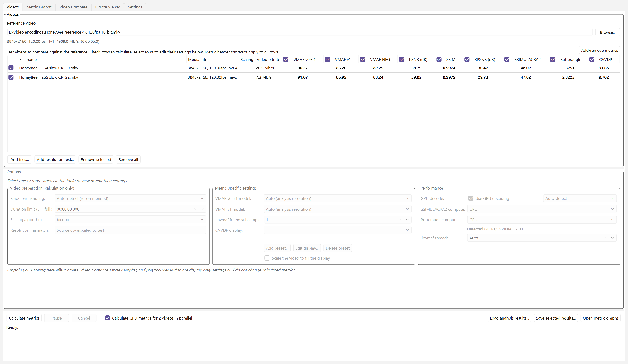Screen dimensions: 628x364
Task: Increase libvmaf threads with up arrow
Action: (604, 238)
